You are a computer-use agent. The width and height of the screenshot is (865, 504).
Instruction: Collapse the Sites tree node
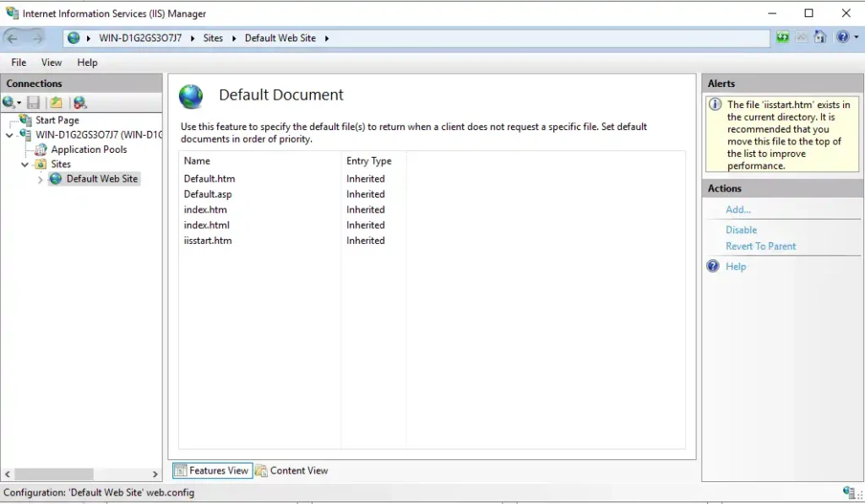tap(24, 165)
